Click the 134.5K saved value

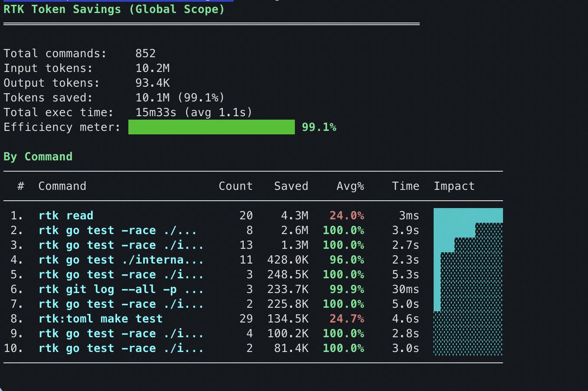[288, 318]
